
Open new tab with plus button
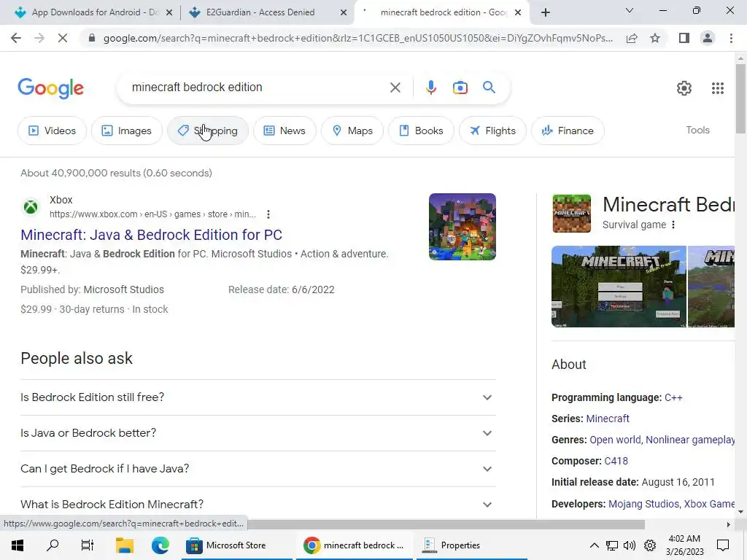tap(546, 12)
